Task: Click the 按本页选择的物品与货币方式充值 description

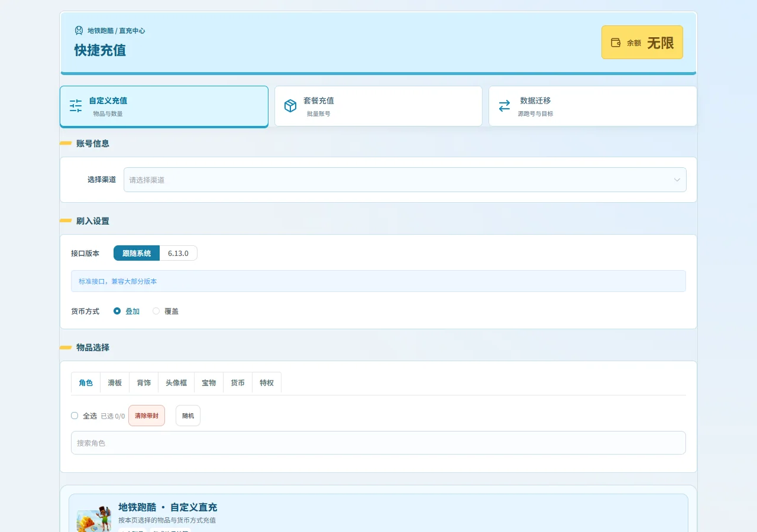Action: [167, 520]
